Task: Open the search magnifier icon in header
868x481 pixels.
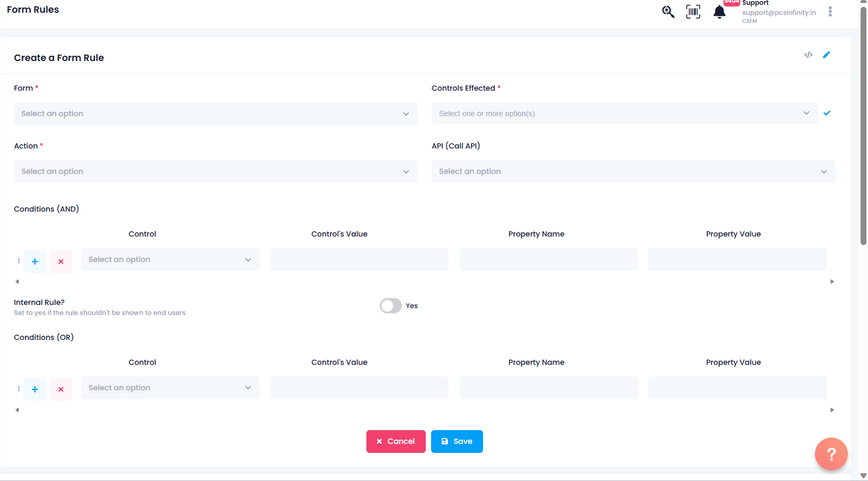Action: click(668, 12)
